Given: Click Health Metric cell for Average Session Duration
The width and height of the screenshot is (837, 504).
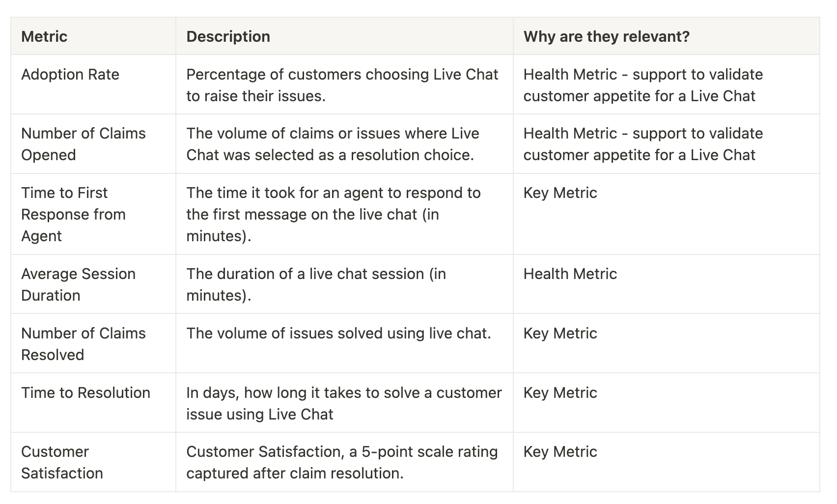Looking at the screenshot, I should 666,284.
